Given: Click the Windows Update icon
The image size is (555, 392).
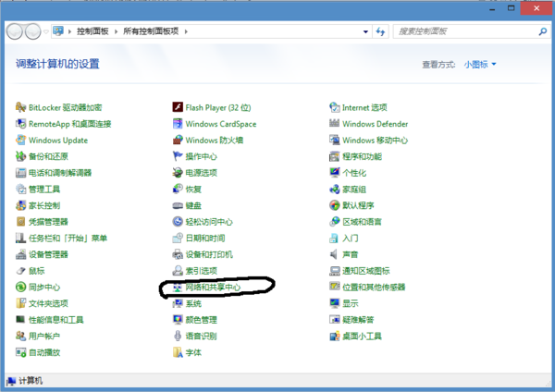Looking at the screenshot, I should point(21,141).
